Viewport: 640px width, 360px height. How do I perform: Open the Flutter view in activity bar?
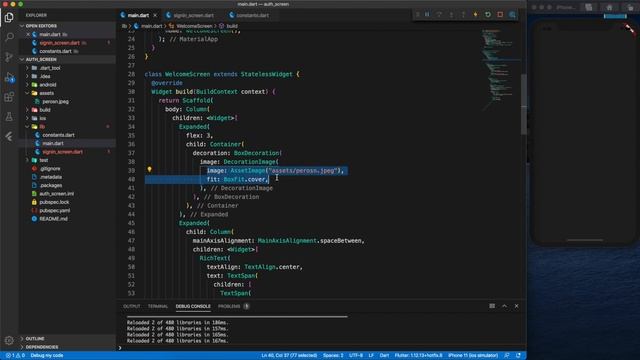(x=9, y=136)
